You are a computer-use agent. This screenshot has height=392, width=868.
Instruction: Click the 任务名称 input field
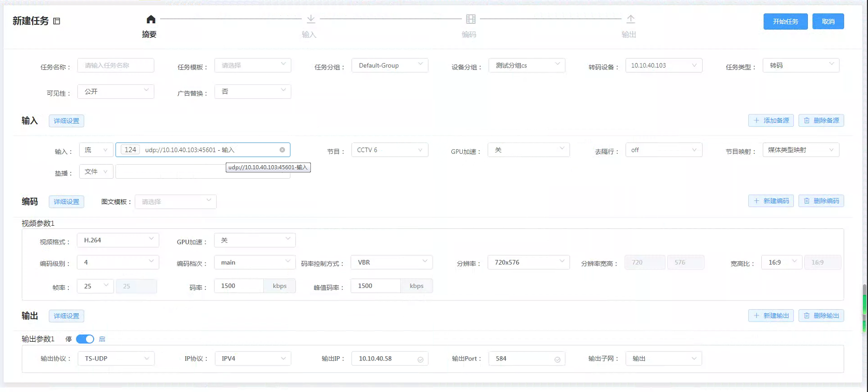click(x=116, y=65)
